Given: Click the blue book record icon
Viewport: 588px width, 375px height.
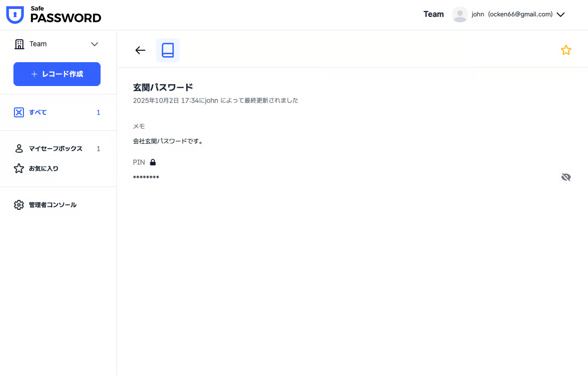Looking at the screenshot, I should (168, 50).
